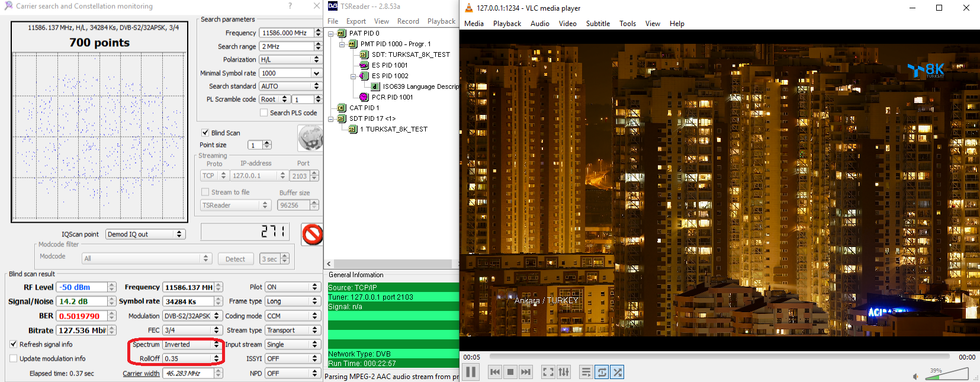Open the File menu in TSReader
This screenshot has height=382, width=980.
tap(333, 21)
